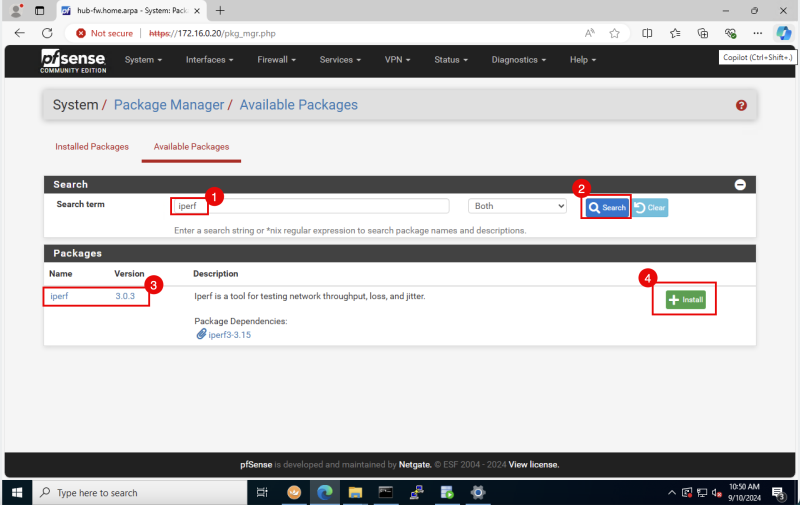This screenshot has width=800, height=505.
Task: Click the split screen browser icon
Action: point(647,33)
